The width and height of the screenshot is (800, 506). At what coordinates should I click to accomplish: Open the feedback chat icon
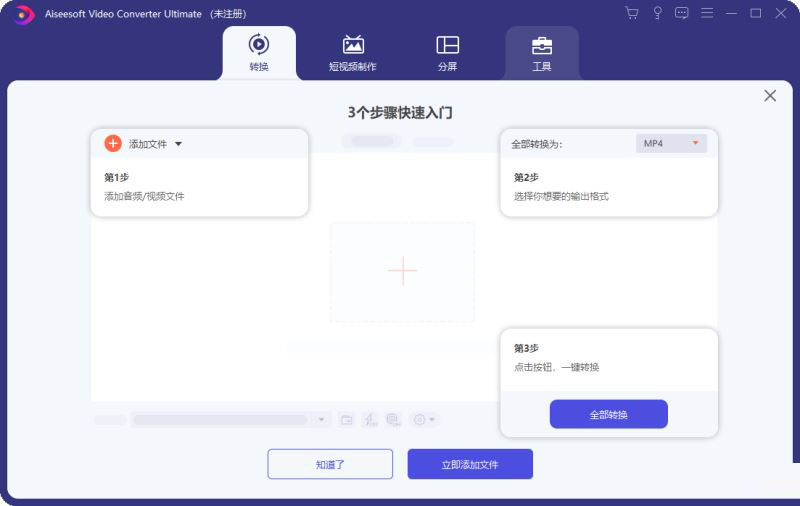tap(682, 13)
